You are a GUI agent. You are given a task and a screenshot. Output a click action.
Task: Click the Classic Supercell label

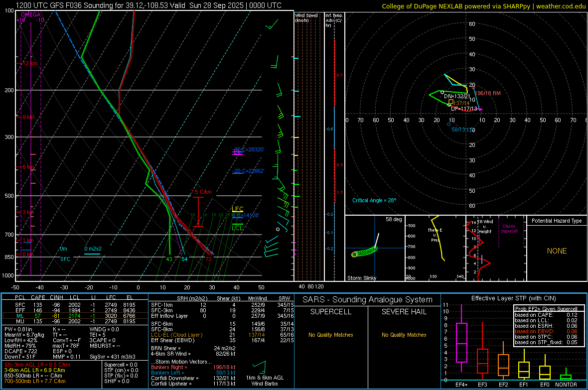coord(509,229)
